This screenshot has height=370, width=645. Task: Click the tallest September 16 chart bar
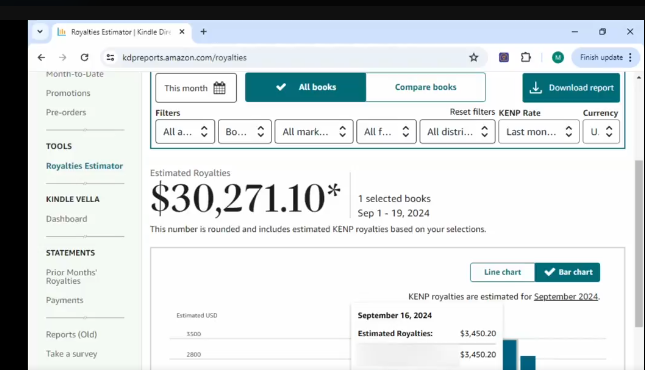point(510,355)
